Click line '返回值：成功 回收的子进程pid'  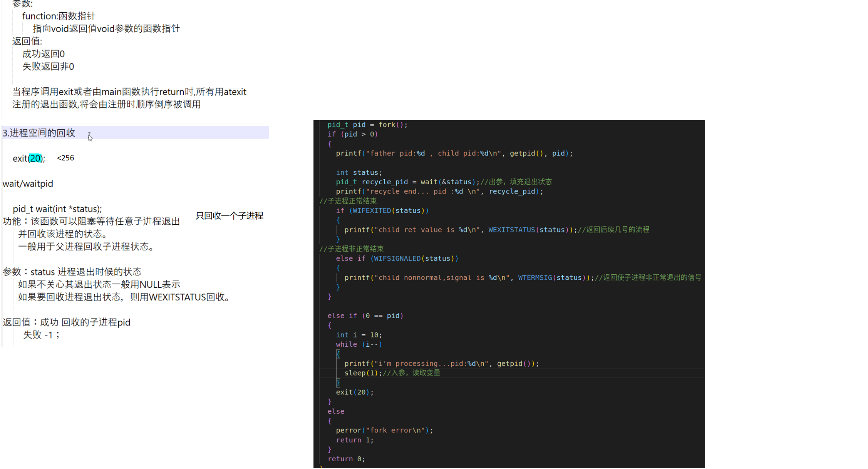67,322
